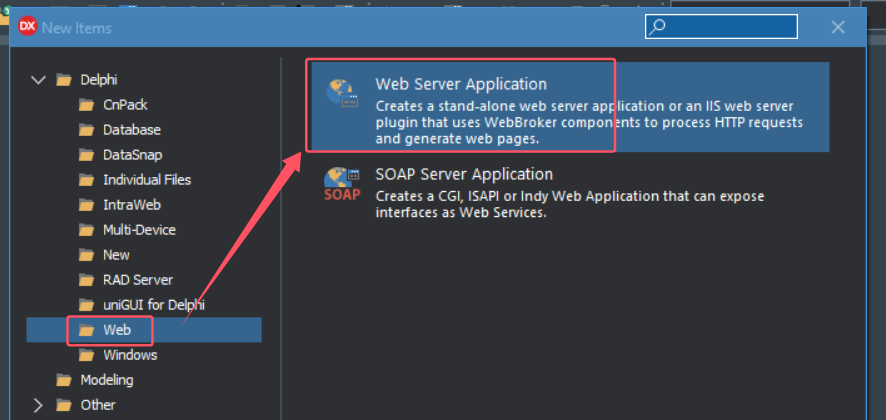The height and width of the screenshot is (420, 886).
Task: Select the New folder icon
Action: [86, 255]
